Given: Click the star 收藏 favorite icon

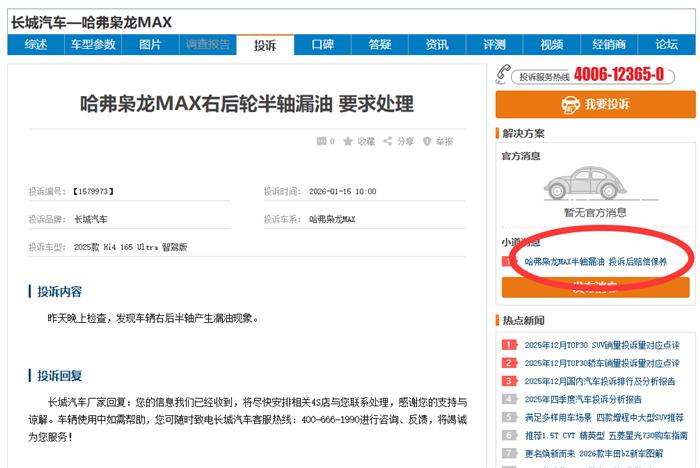Looking at the screenshot, I should [348, 142].
